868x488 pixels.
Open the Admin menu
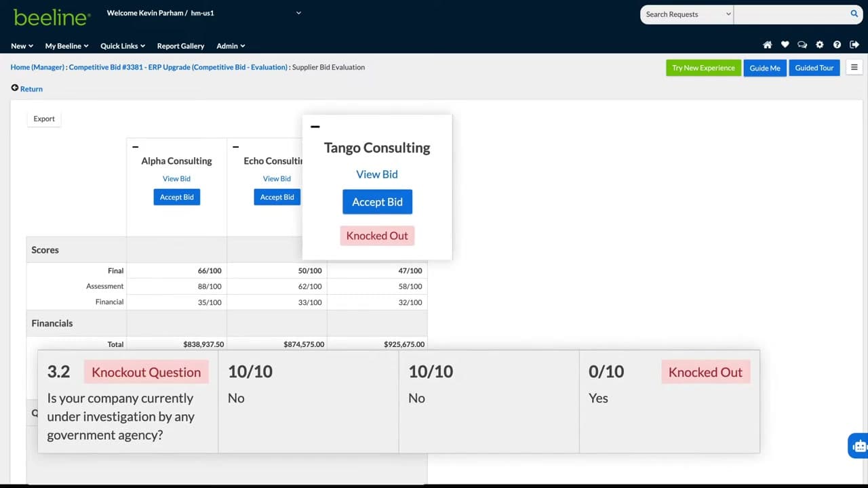pyautogui.click(x=231, y=46)
